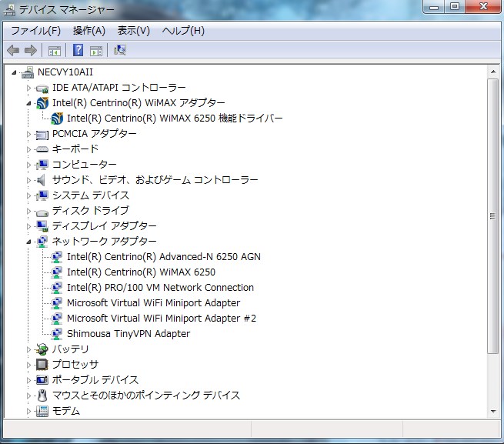
Task: Collapse the ネットワーク アダプター node
Action: point(28,242)
